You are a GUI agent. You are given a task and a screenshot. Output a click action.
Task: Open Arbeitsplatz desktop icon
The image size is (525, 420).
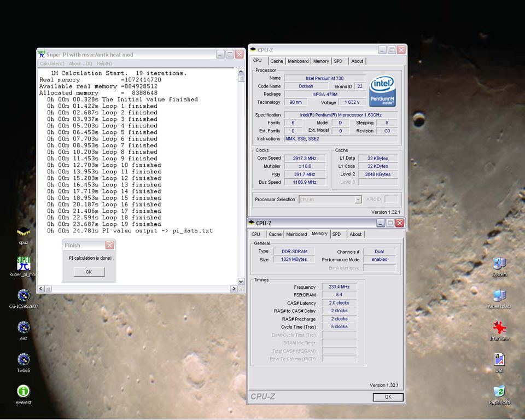(499, 299)
